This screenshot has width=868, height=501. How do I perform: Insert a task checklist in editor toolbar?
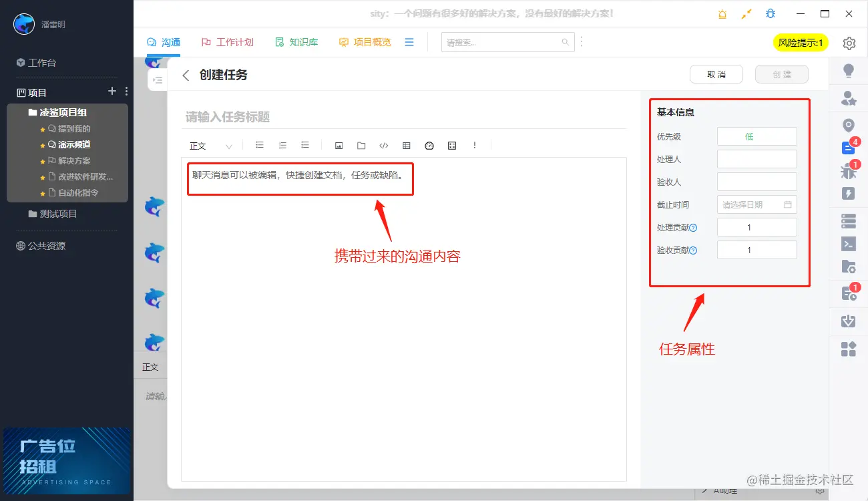tap(305, 146)
